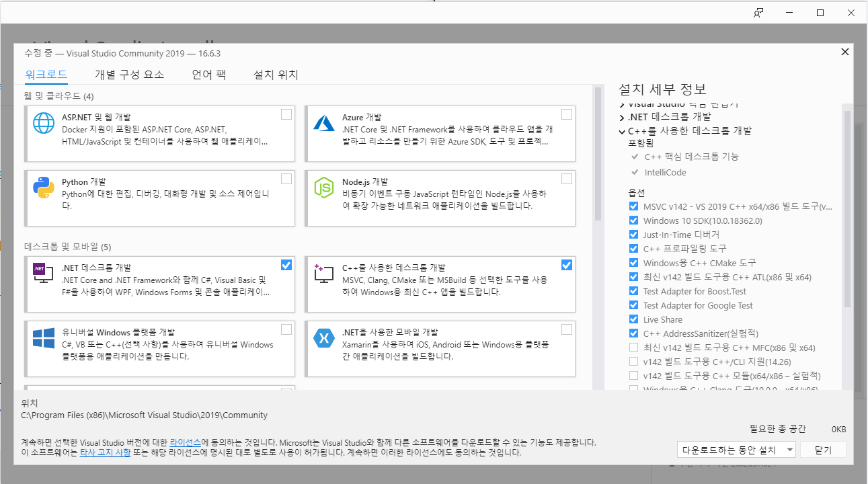Check the Python 개발 workload
Image resolution: width=868 pixels, height=484 pixels.
pyautogui.click(x=286, y=178)
